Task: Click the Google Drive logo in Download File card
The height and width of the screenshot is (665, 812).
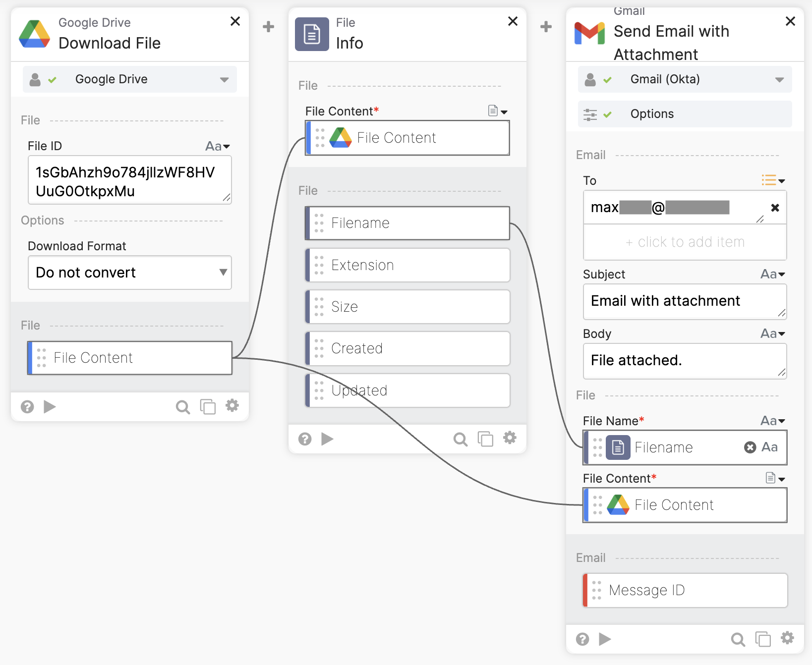Action: pyautogui.click(x=34, y=34)
